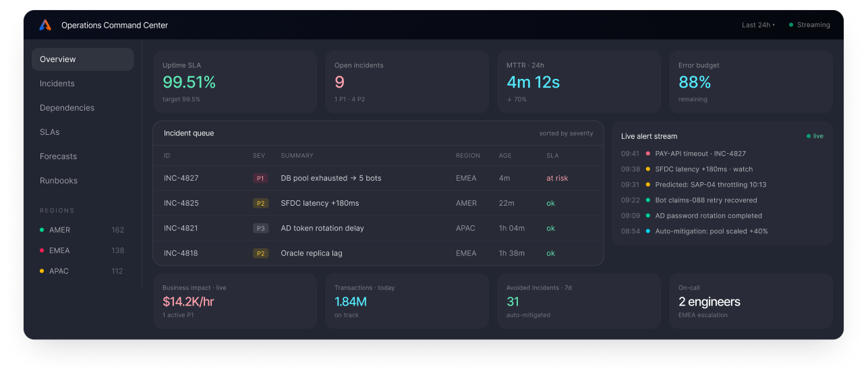
Task: Click the red dot beside EMEA region
Action: (x=42, y=250)
